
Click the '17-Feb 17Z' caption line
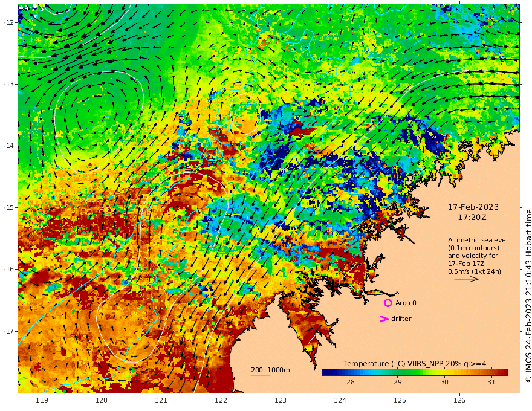click(466, 264)
